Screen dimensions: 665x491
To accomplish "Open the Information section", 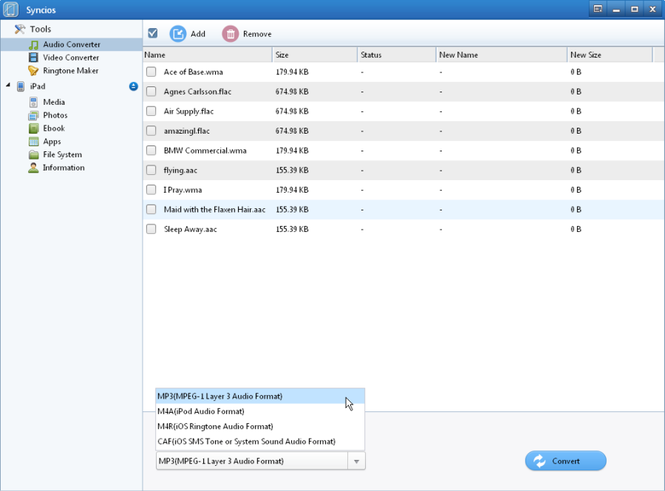I will point(63,168).
